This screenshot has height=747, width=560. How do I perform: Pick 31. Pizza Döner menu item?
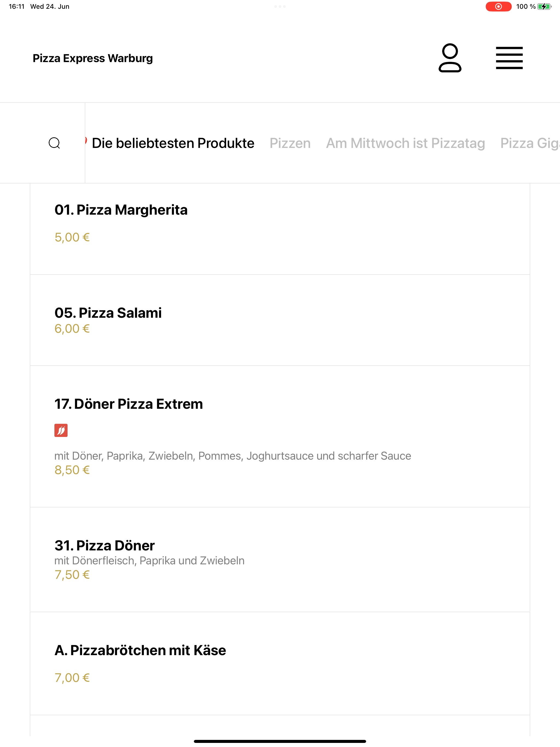[x=280, y=560]
